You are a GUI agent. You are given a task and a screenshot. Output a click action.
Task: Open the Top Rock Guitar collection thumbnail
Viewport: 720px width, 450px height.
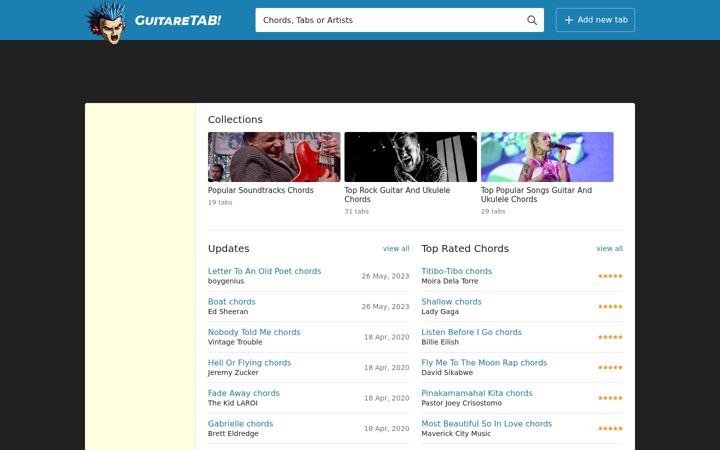[411, 157]
